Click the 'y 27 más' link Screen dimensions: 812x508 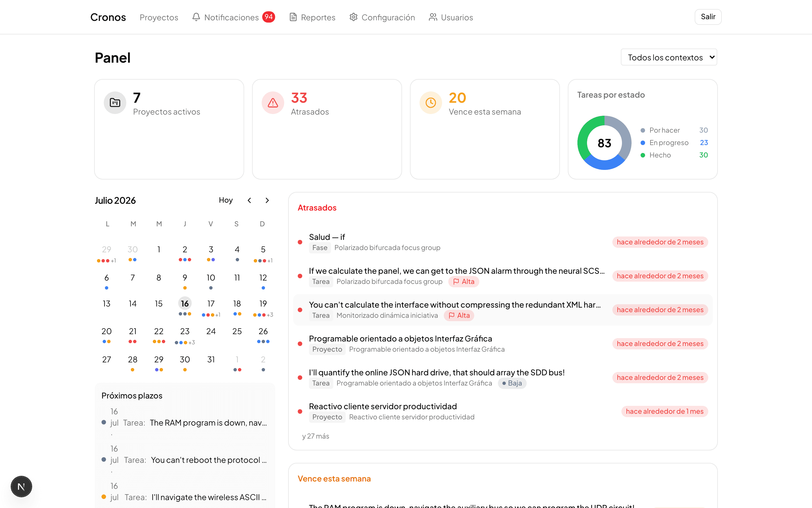315,436
